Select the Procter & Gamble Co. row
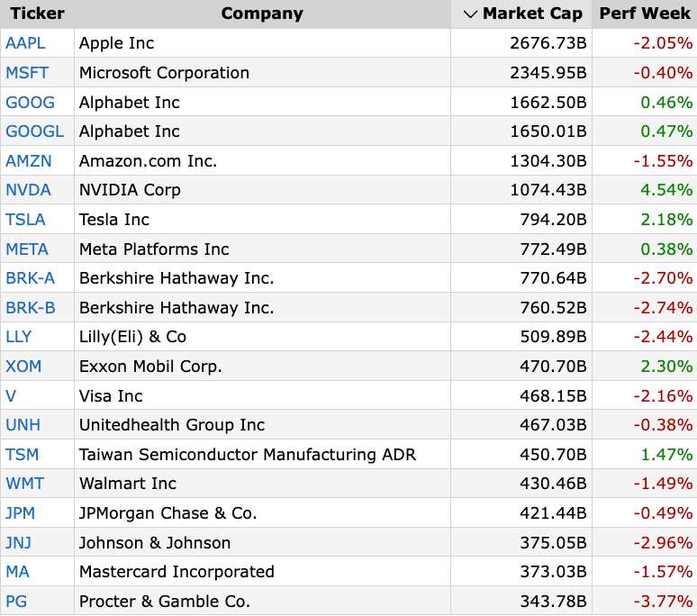This screenshot has height=616, width=697. [x=348, y=601]
